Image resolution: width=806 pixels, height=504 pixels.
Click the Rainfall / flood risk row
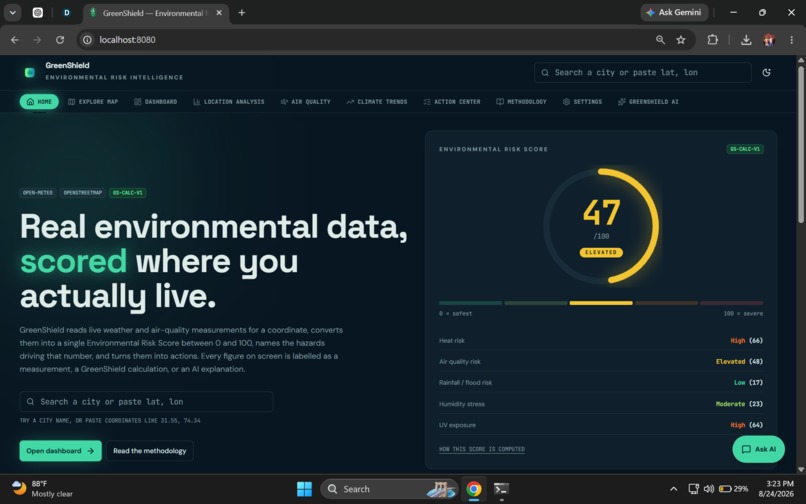[601, 383]
